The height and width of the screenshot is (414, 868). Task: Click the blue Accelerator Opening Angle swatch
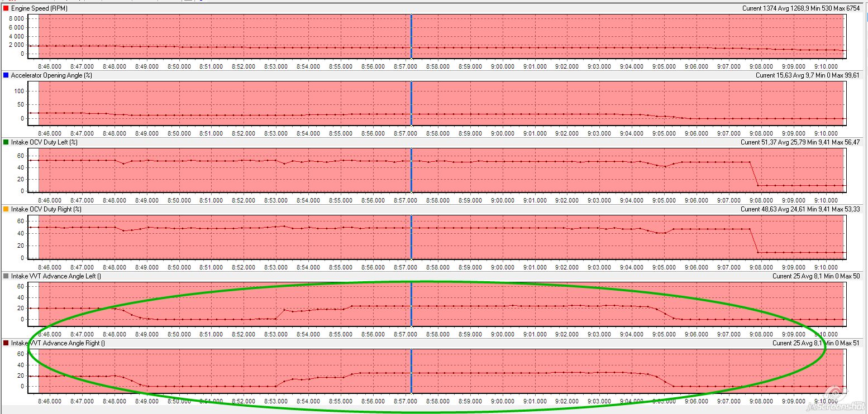coord(6,75)
